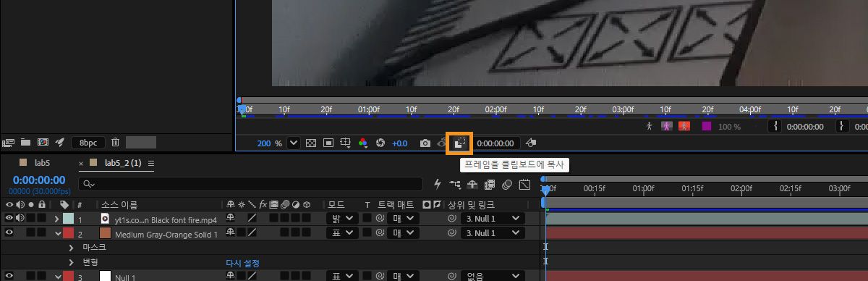Open the lightning bolt icon in timeline

click(x=438, y=185)
